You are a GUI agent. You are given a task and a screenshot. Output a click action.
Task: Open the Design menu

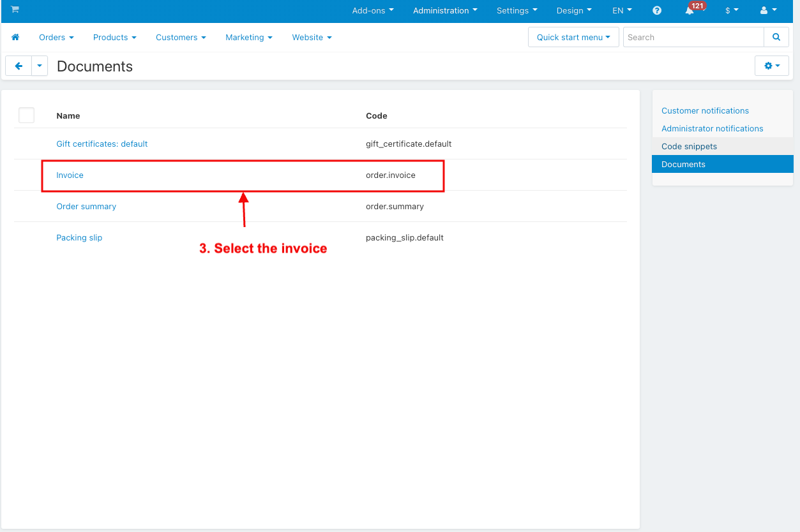coord(574,11)
